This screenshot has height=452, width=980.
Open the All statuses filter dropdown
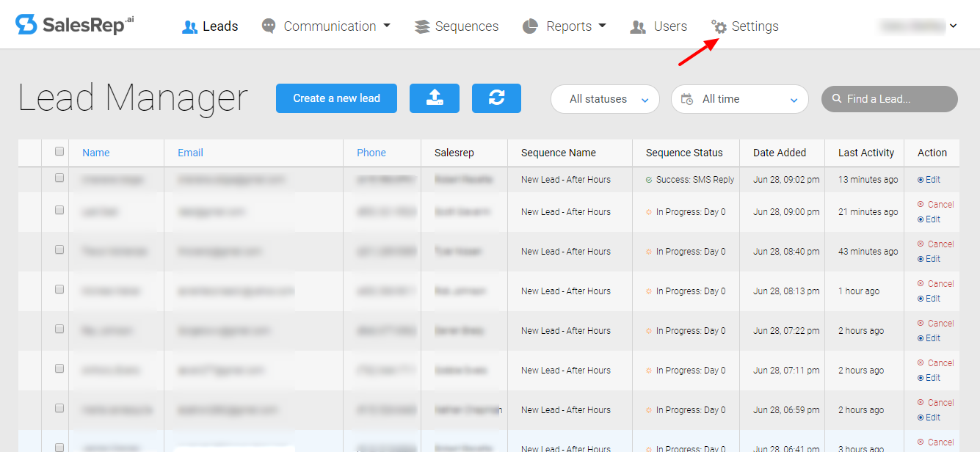pyautogui.click(x=605, y=99)
